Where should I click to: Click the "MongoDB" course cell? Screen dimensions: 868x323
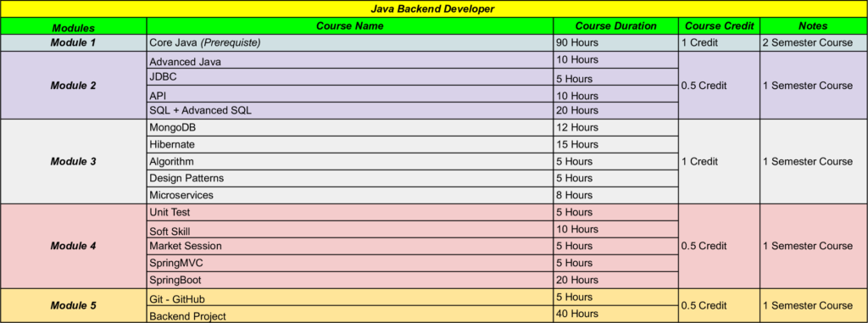(350, 128)
